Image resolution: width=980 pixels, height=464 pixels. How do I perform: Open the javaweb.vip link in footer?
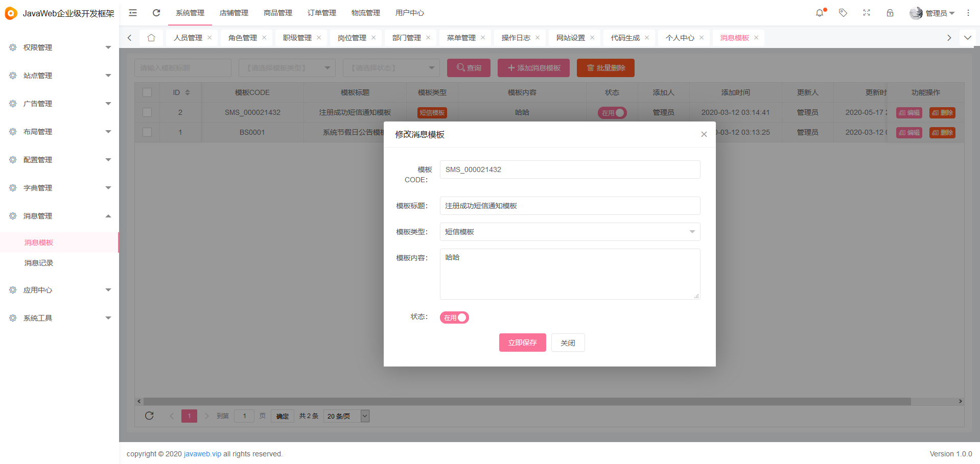(202, 454)
